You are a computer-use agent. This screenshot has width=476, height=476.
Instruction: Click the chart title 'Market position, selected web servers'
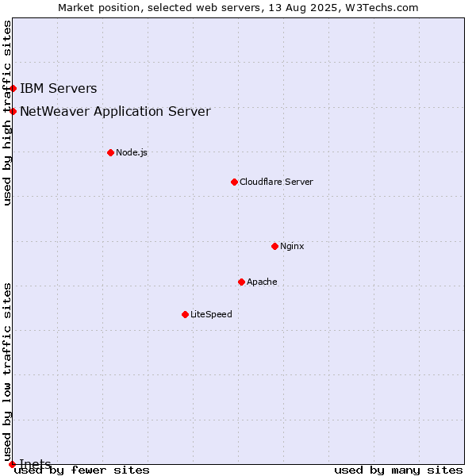tap(161, 8)
